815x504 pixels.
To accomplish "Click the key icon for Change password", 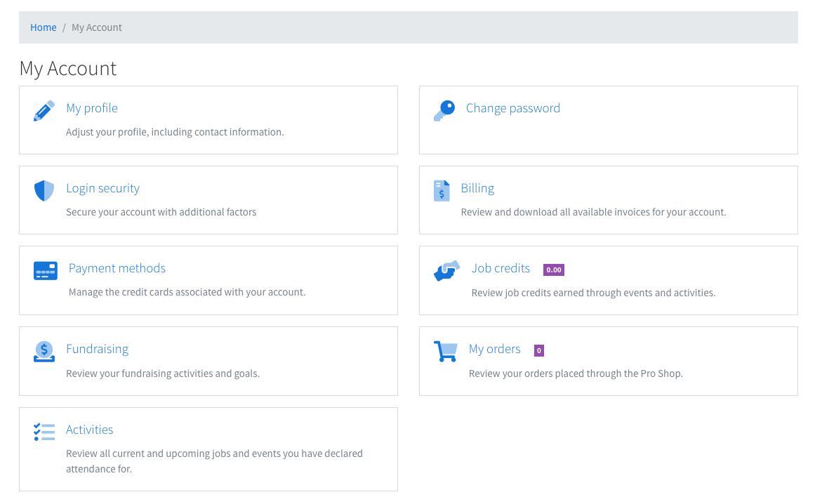I will pos(444,111).
